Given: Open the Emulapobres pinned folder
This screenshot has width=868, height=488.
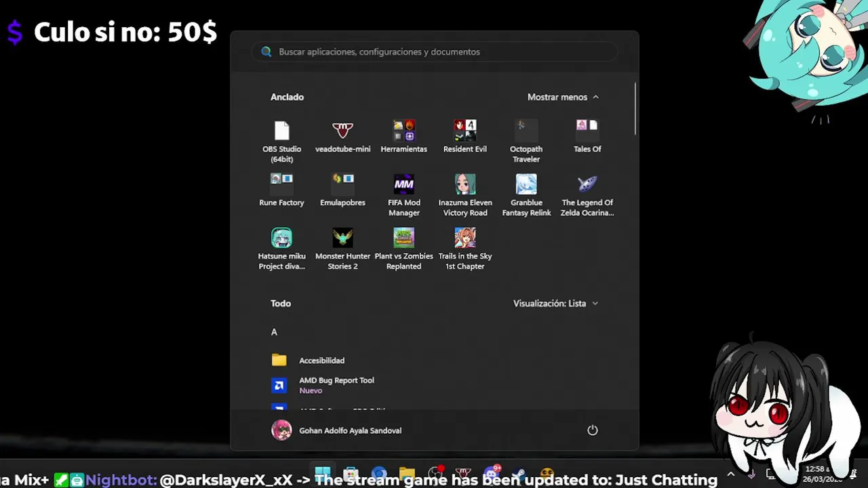Looking at the screenshot, I should coord(342,191).
